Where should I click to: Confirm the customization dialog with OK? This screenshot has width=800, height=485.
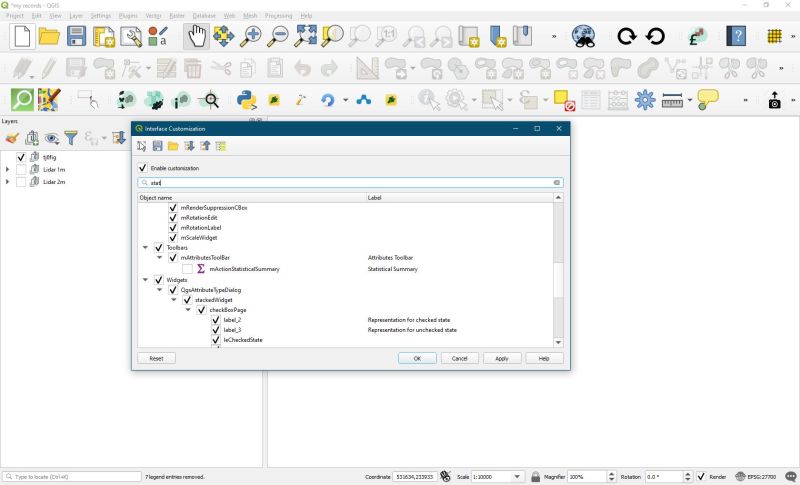[x=417, y=358]
